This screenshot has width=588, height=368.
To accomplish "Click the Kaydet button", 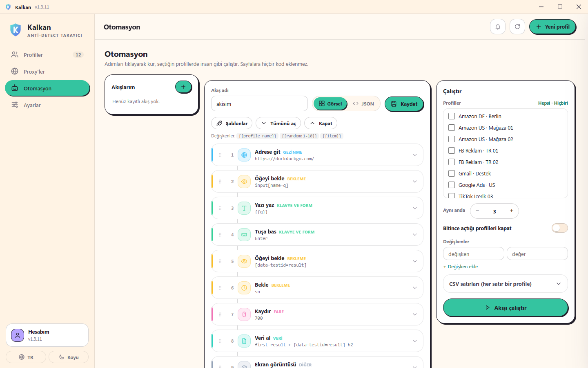I will 404,104.
